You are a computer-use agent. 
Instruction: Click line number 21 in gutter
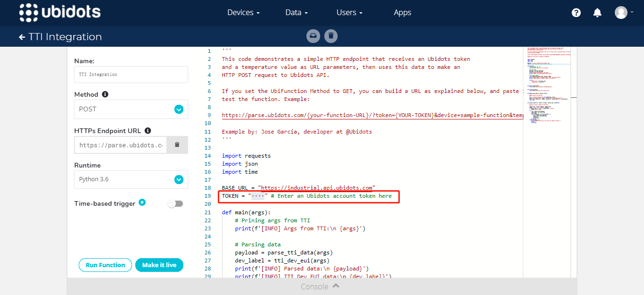[x=207, y=212]
